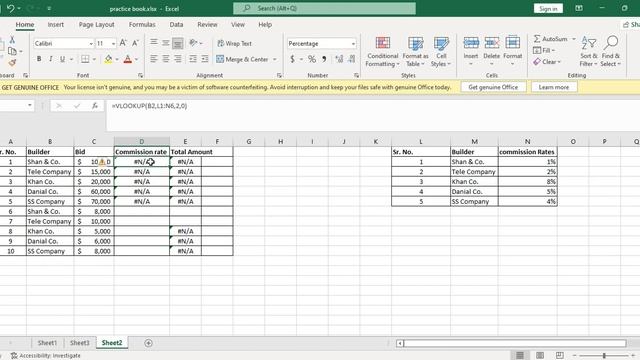640x360 pixels.
Task: Toggle Bold formatting
Action: [x=39, y=59]
